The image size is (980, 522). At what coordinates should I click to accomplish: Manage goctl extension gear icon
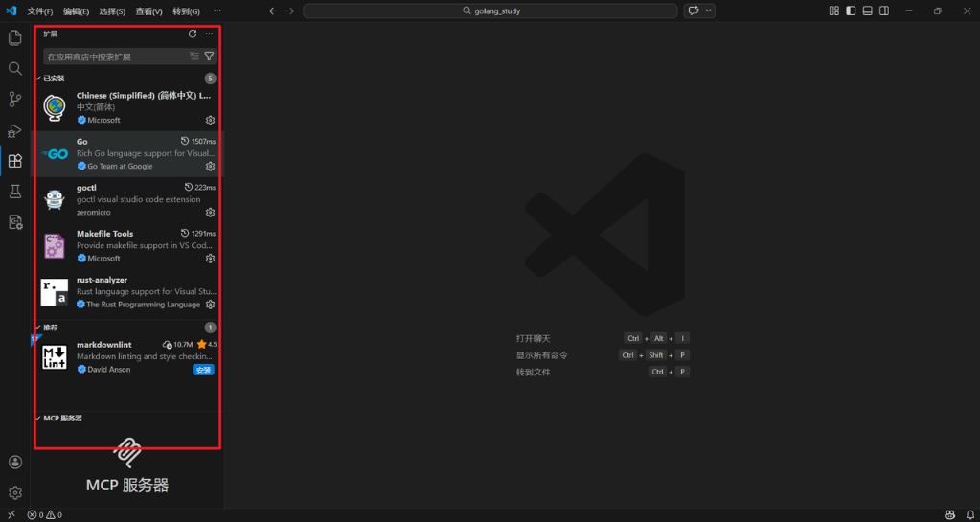(211, 213)
